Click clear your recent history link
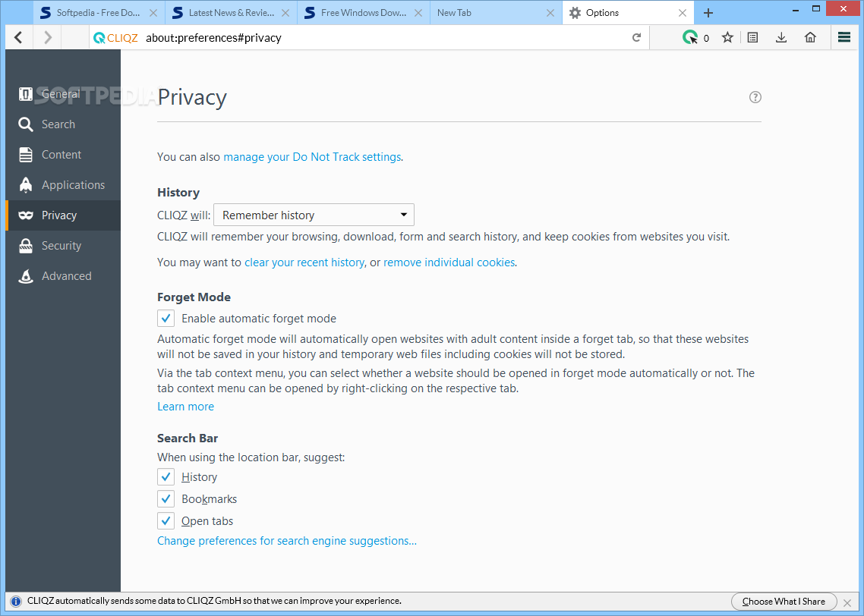 304,262
